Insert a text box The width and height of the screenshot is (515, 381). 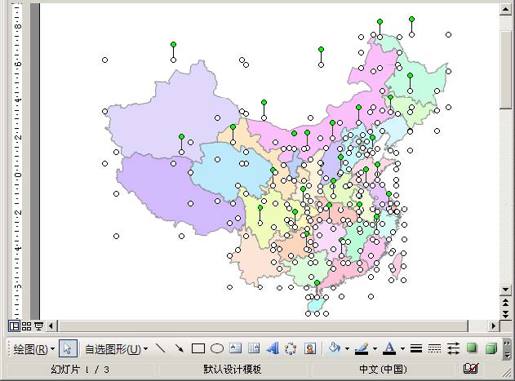235,349
